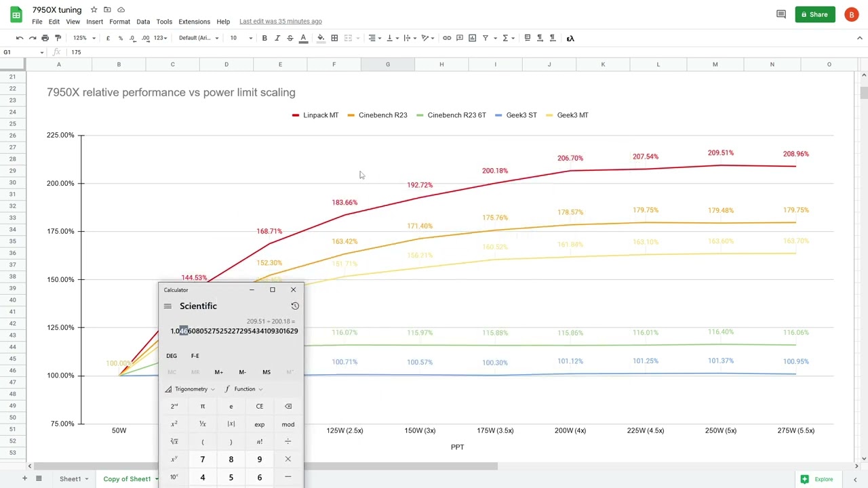Expand Trigonometry dropdown in Calculator

(x=190, y=389)
